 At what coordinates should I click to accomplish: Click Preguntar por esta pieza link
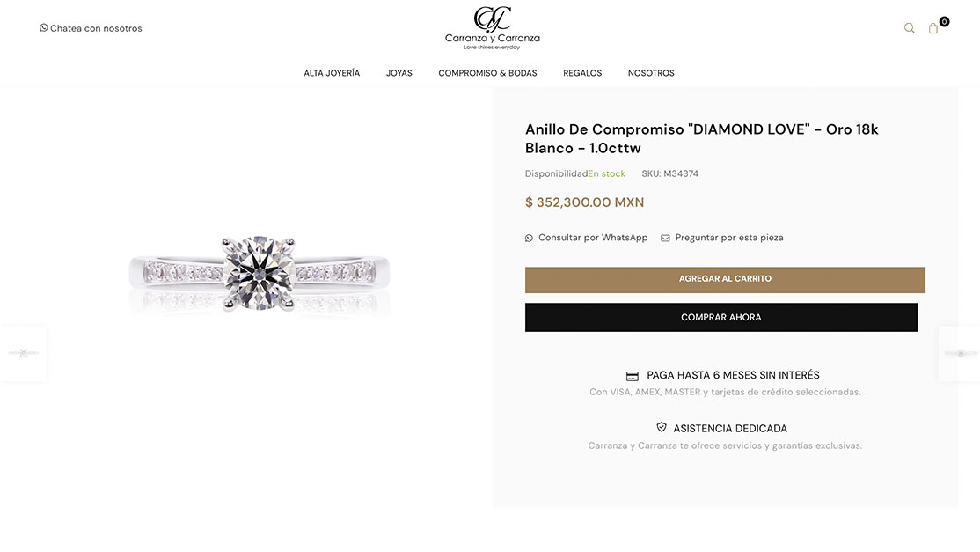click(x=729, y=238)
